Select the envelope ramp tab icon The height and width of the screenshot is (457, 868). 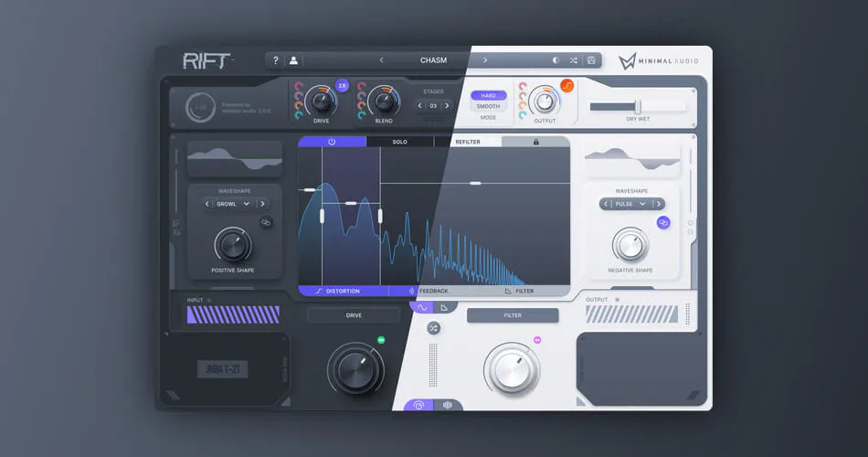click(444, 307)
